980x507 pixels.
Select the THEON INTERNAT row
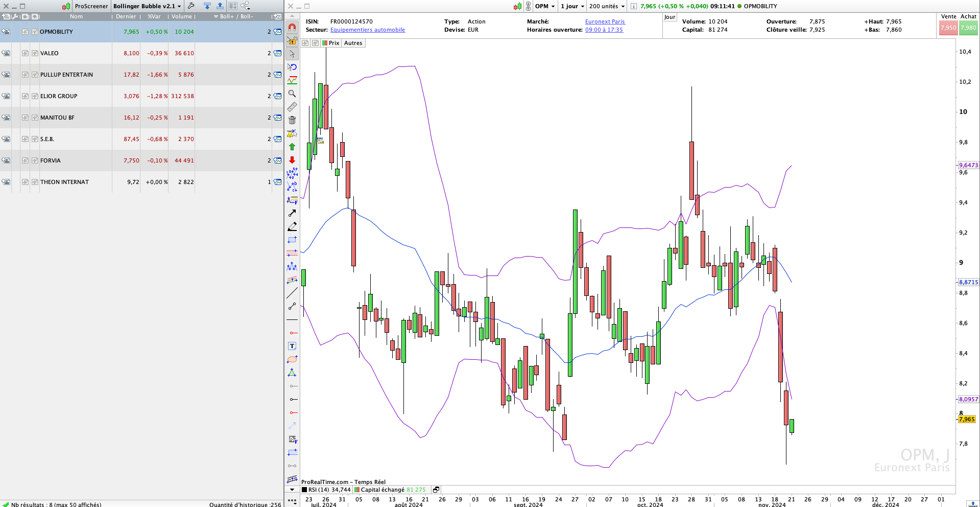[x=141, y=182]
